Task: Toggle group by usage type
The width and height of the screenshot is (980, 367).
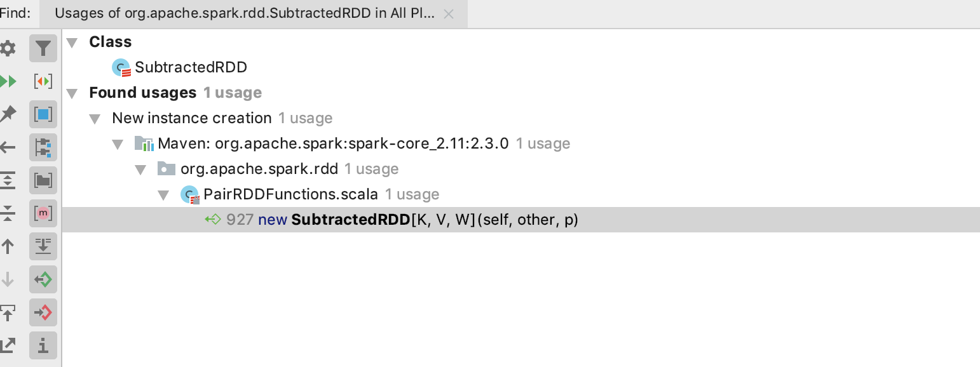Action: point(43,114)
